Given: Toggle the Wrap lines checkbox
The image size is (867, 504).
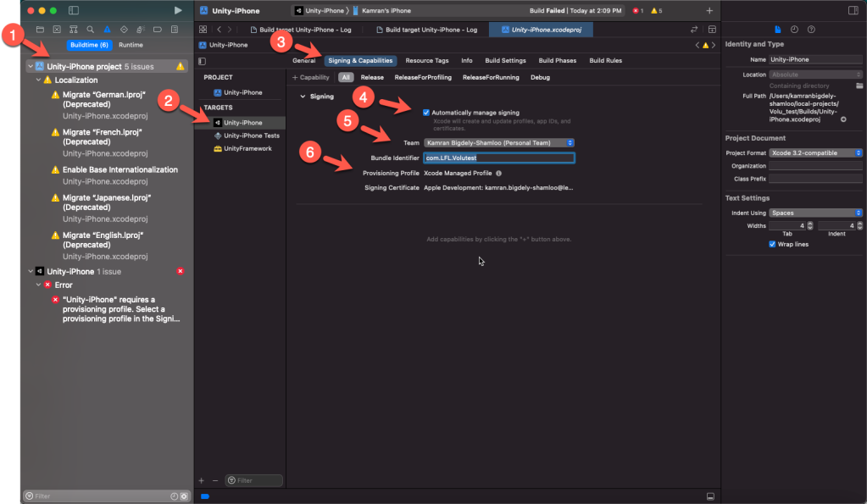Looking at the screenshot, I should (772, 244).
